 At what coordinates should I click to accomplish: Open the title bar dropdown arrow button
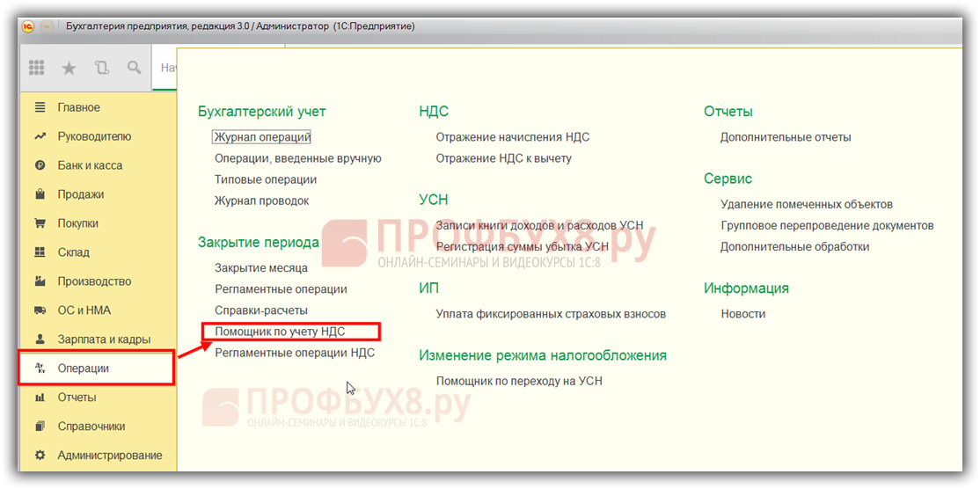coord(48,26)
